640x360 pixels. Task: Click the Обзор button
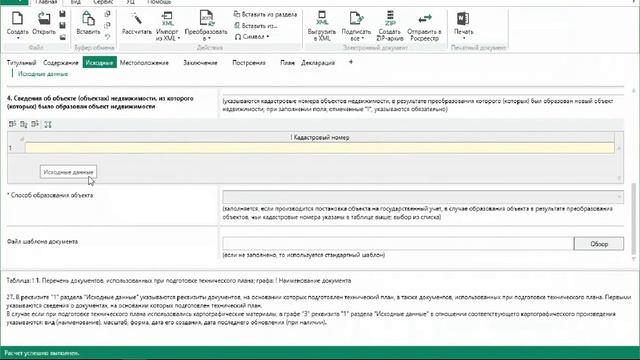(599, 244)
